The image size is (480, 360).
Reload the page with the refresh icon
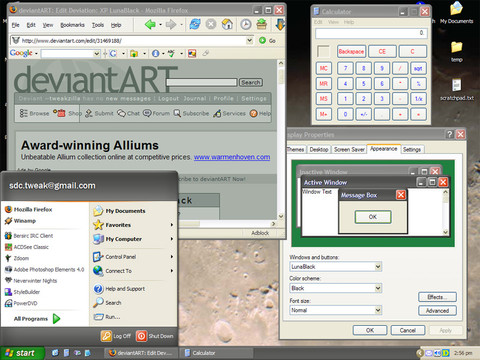pyautogui.click(x=195, y=24)
